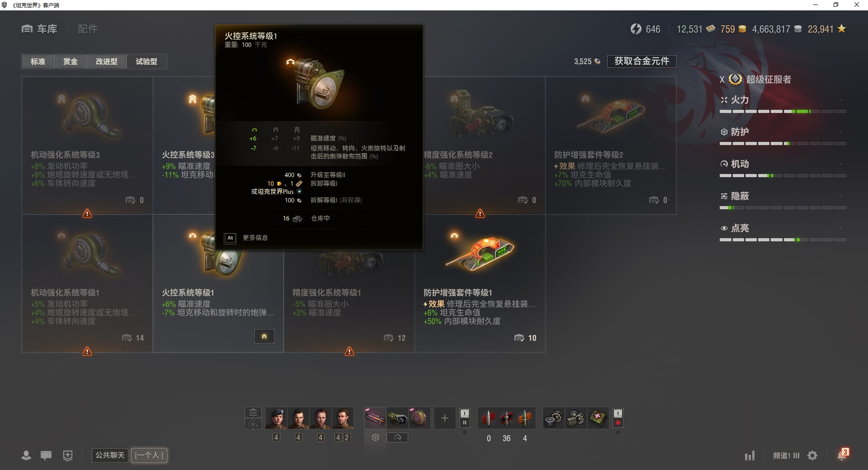The width and height of the screenshot is (868, 470).
Task: Switch to the 试验型 equipment tab
Action: (x=146, y=61)
